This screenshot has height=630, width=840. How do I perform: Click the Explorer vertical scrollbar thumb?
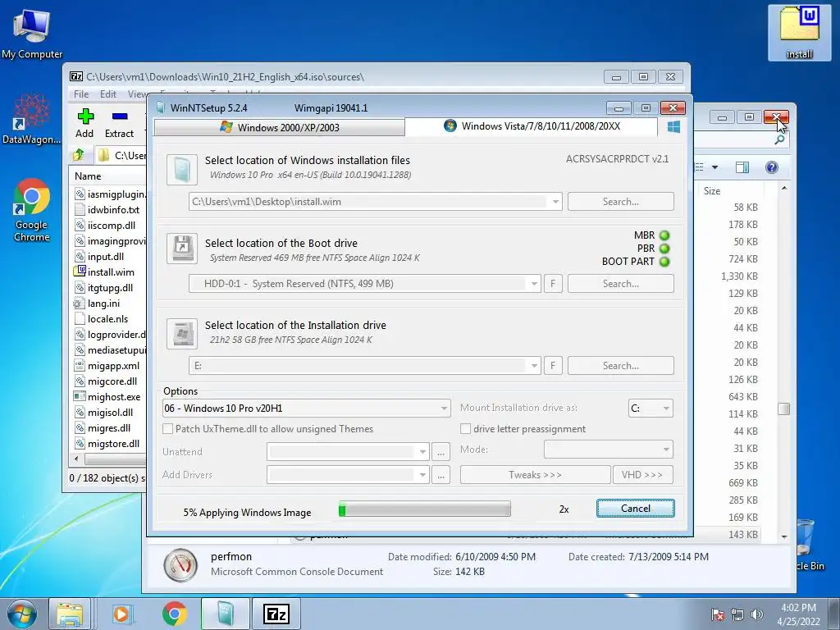coord(783,409)
